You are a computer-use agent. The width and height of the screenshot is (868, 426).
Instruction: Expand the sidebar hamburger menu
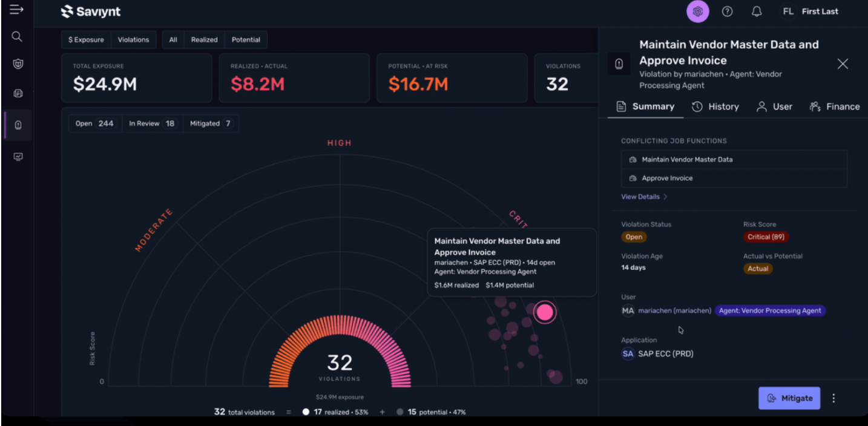tap(16, 10)
